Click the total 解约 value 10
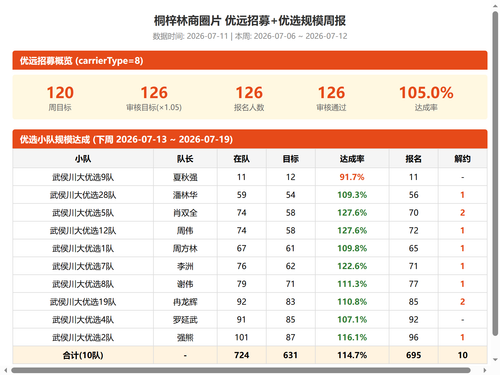The width and height of the screenshot is (500, 375). click(462, 355)
